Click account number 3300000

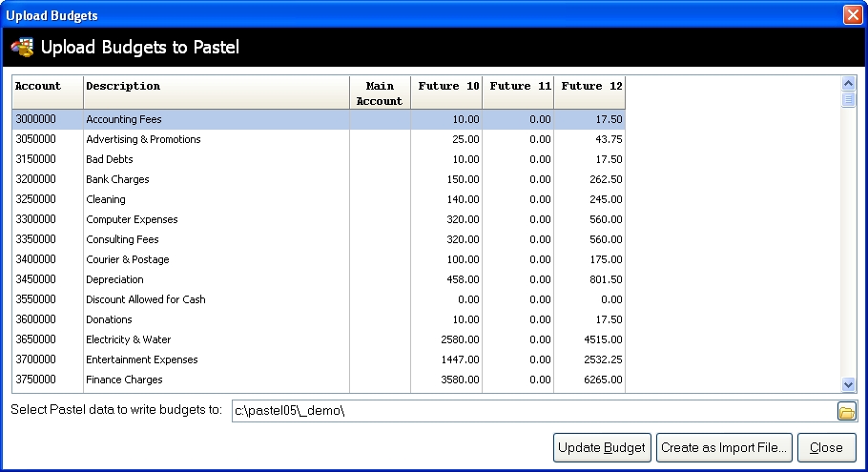(x=35, y=219)
